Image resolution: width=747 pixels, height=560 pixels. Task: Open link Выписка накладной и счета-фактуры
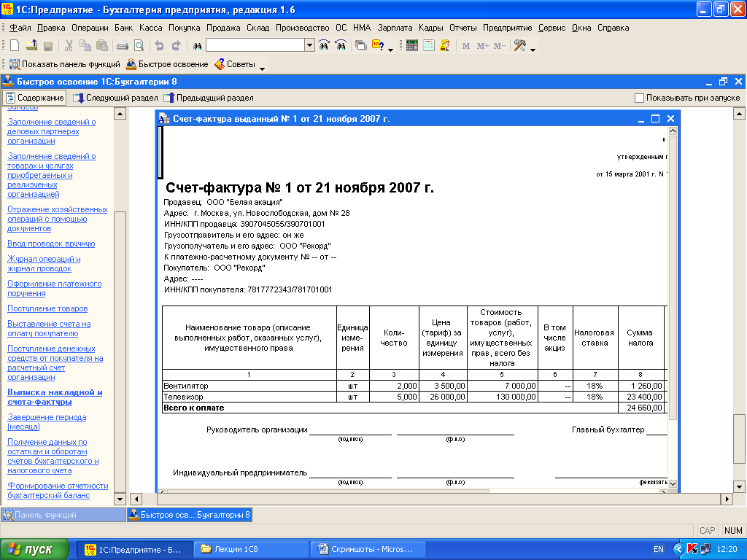pos(55,397)
